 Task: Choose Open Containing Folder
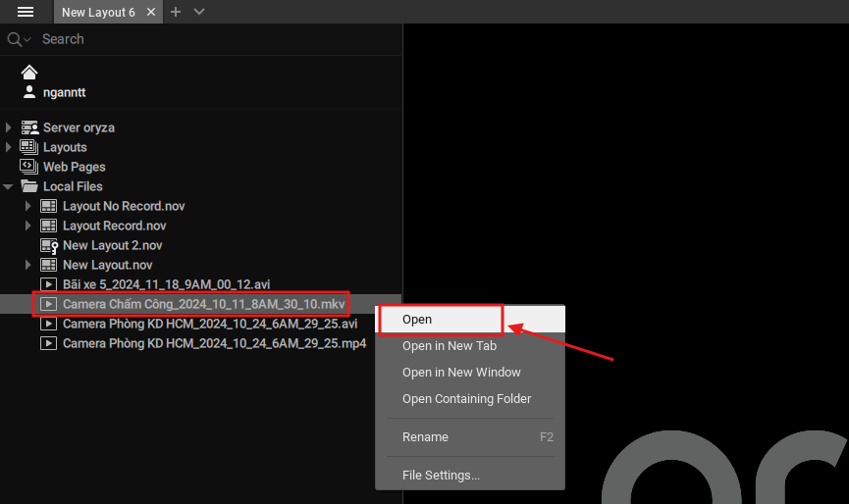point(470,398)
